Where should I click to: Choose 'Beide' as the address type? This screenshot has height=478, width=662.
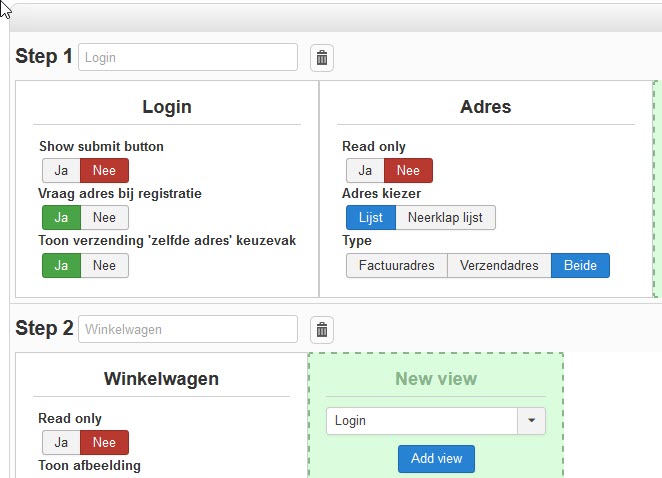click(580, 265)
